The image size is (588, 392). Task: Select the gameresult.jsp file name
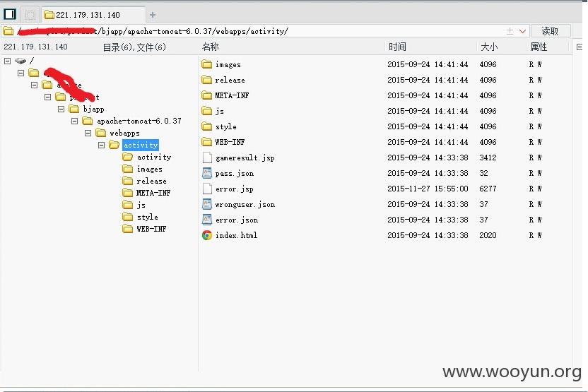pyautogui.click(x=245, y=158)
